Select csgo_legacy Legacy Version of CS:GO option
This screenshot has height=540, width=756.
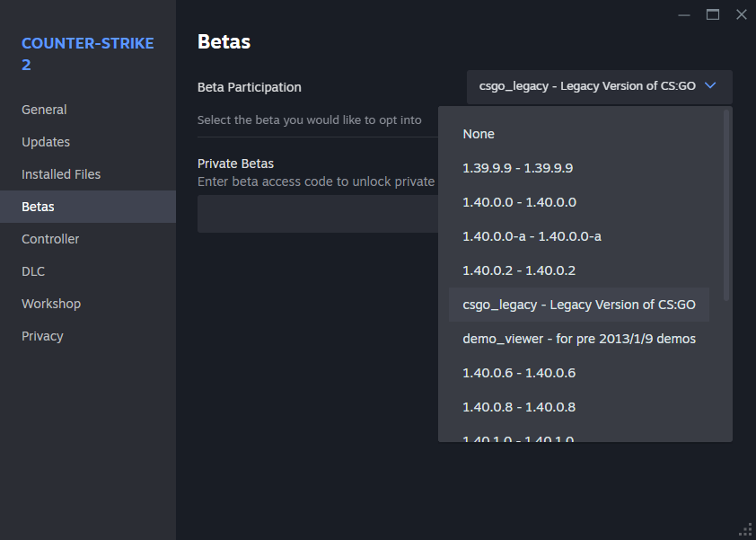tap(578, 305)
